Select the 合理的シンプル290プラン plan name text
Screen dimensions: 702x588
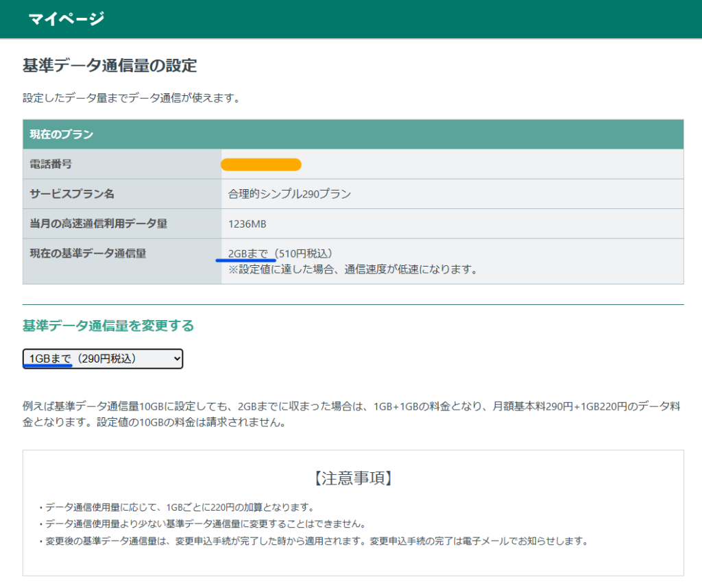click(289, 194)
